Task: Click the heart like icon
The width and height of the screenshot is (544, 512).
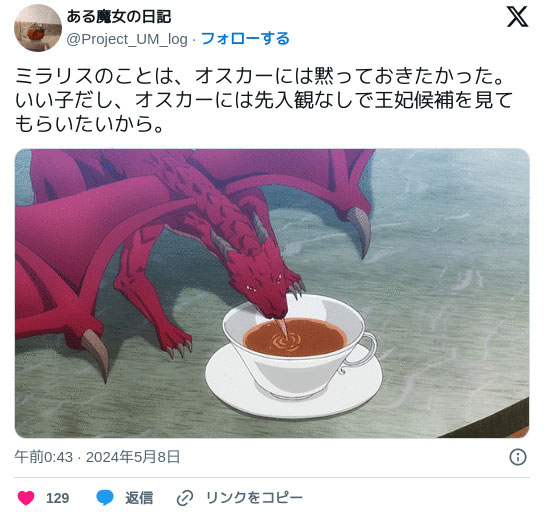Action: tap(26, 498)
